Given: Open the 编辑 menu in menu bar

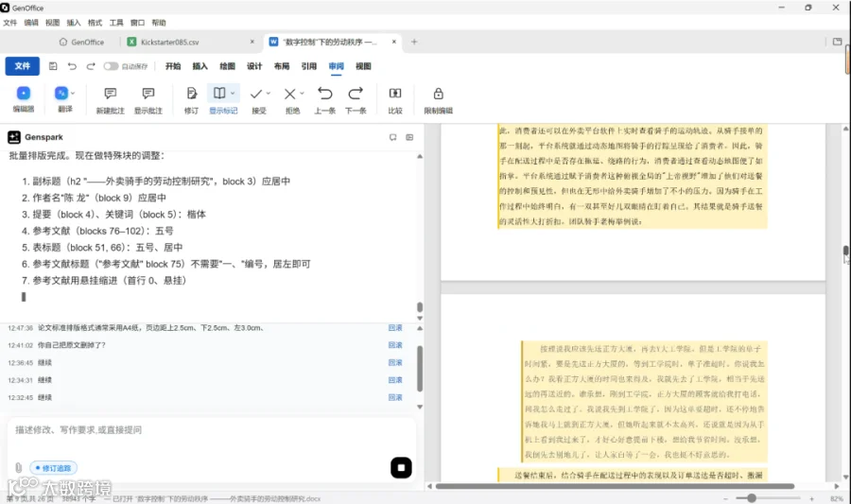Looking at the screenshot, I should click(31, 23).
